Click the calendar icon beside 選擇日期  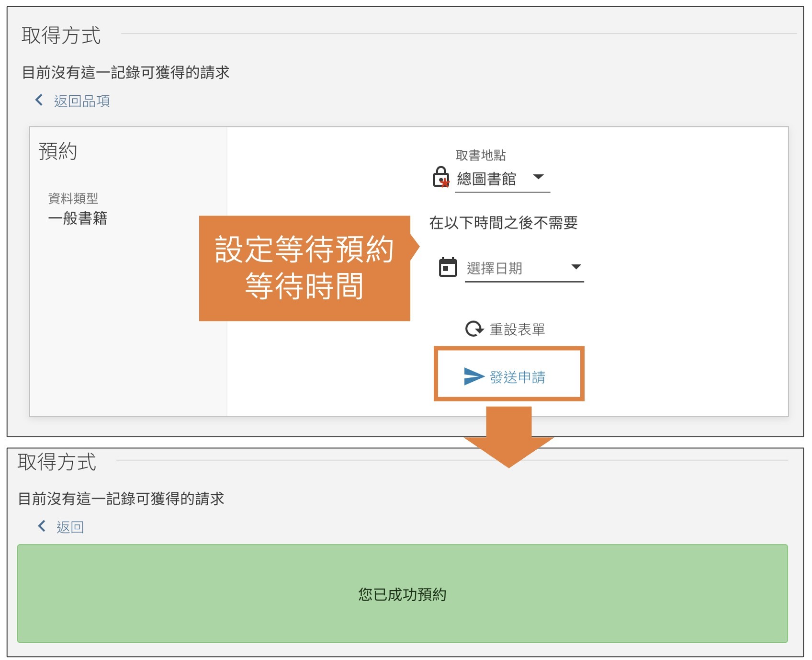click(448, 267)
